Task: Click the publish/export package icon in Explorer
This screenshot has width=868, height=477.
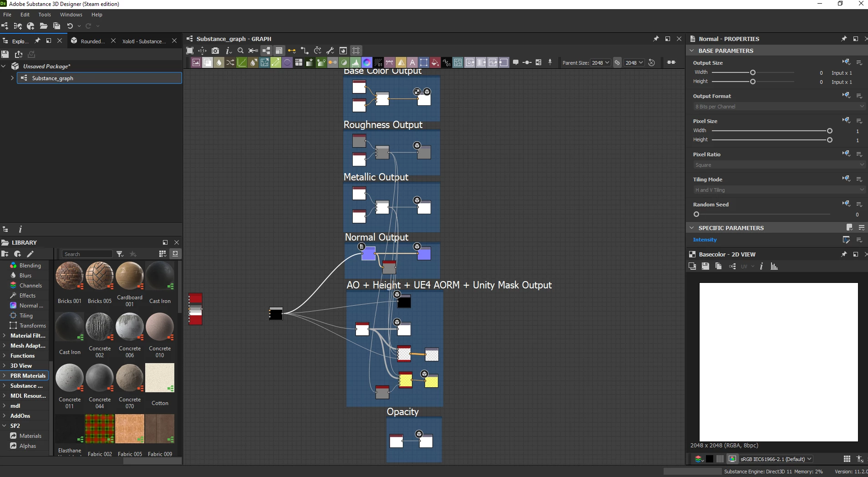Action: pyautogui.click(x=19, y=54)
